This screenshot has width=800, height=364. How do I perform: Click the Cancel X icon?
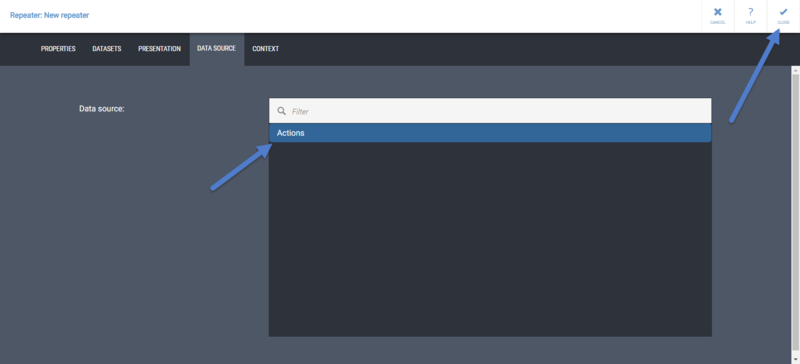pyautogui.click(x=718, y=12)
